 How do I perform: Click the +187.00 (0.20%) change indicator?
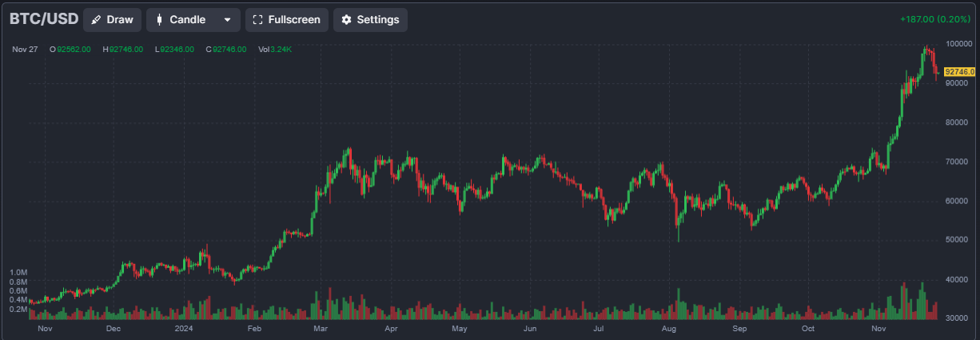coord(934,20)
